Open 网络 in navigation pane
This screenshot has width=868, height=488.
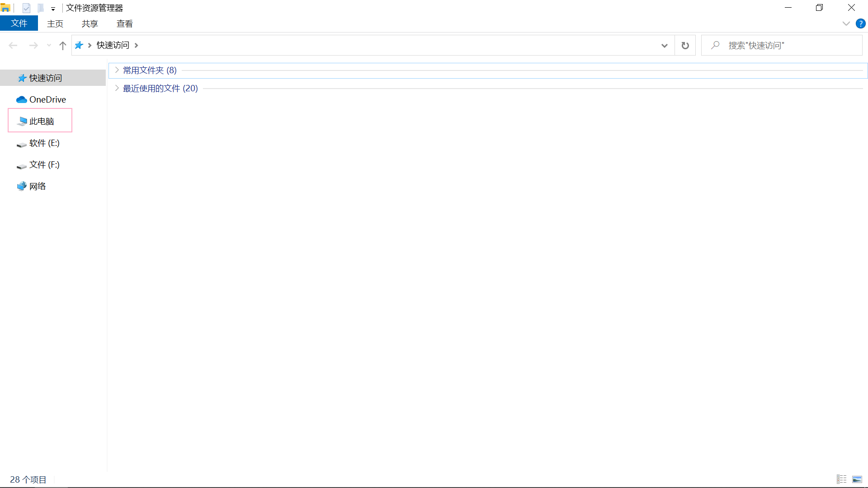[x=37, y=186]
